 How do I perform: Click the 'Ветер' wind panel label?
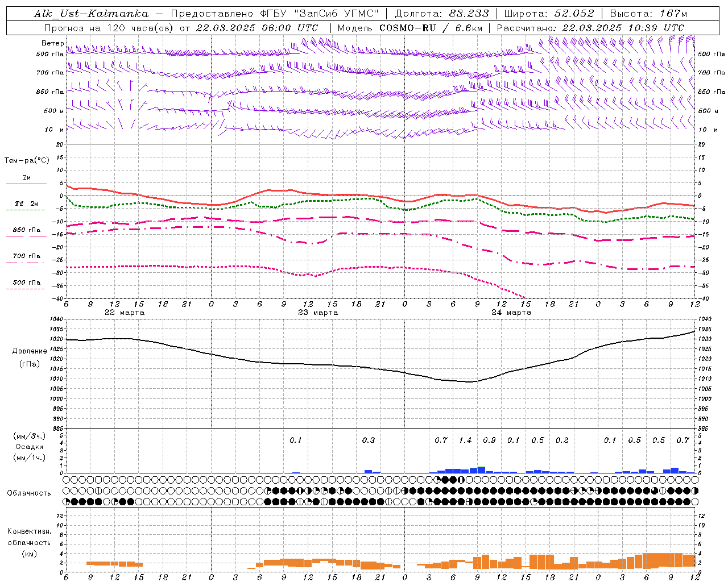tap(52, 43)
